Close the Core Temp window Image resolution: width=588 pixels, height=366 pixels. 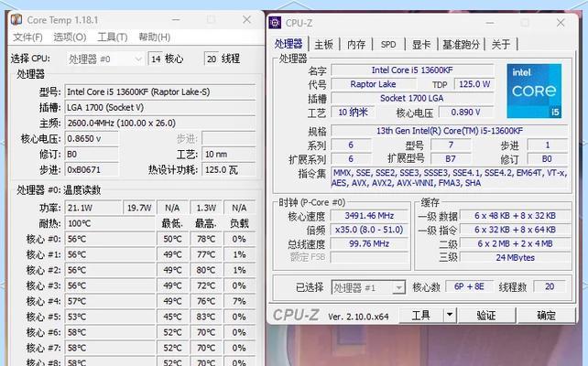point(246,19)
